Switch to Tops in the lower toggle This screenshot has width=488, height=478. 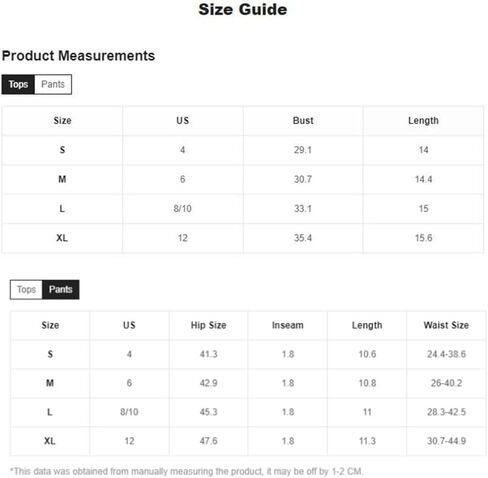click(x=26, y=289)
